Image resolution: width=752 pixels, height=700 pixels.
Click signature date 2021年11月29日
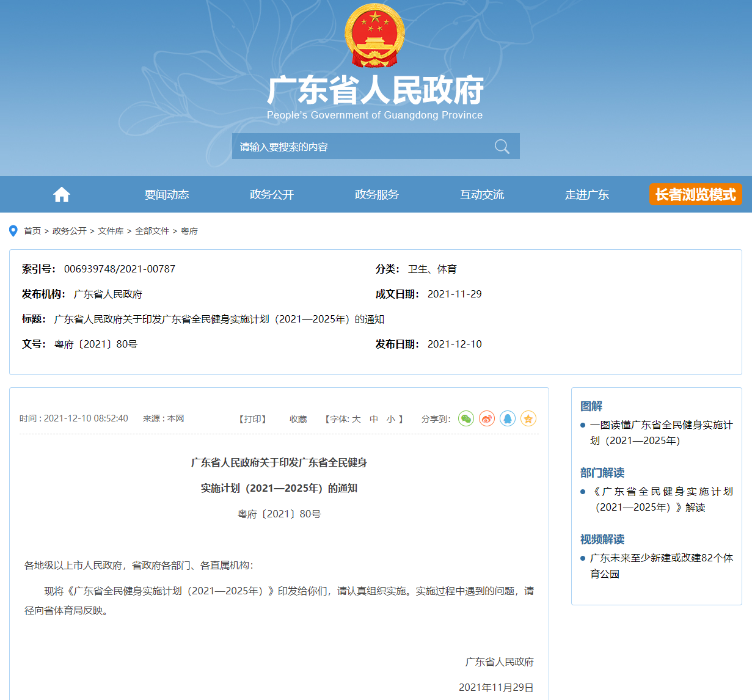click(x=496, y=687)
